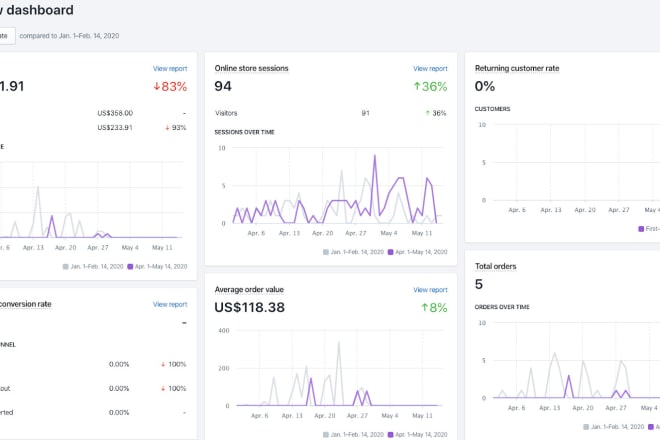Click the green 36% increase beside 94

(x=430, y=87)
